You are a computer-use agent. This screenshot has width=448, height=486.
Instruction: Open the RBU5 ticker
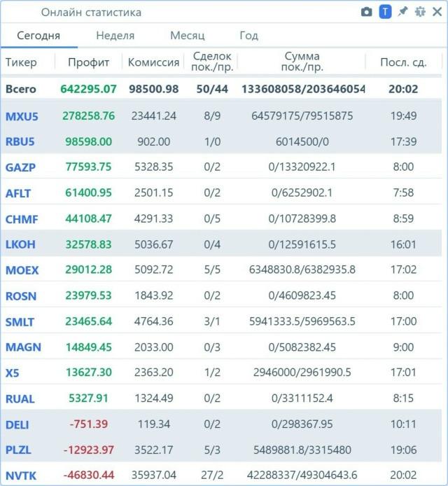click(20, 141)
